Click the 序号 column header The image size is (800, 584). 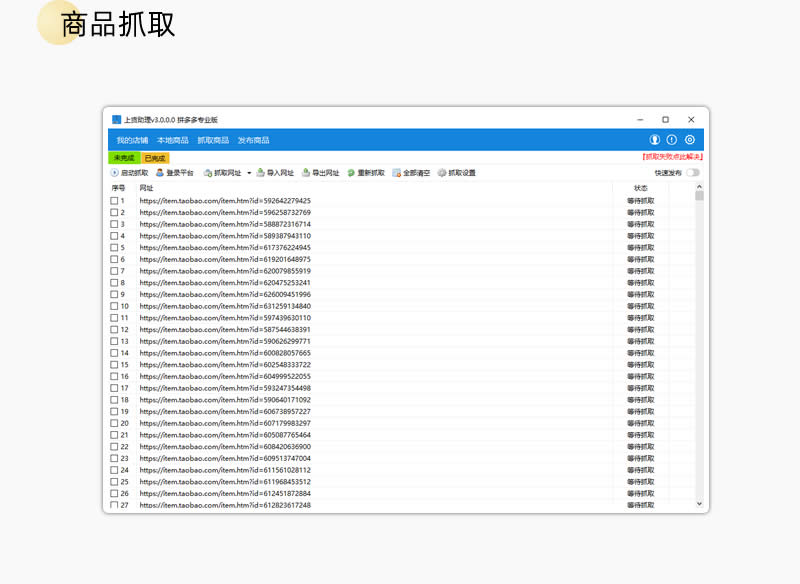click(x=118, y=188)
